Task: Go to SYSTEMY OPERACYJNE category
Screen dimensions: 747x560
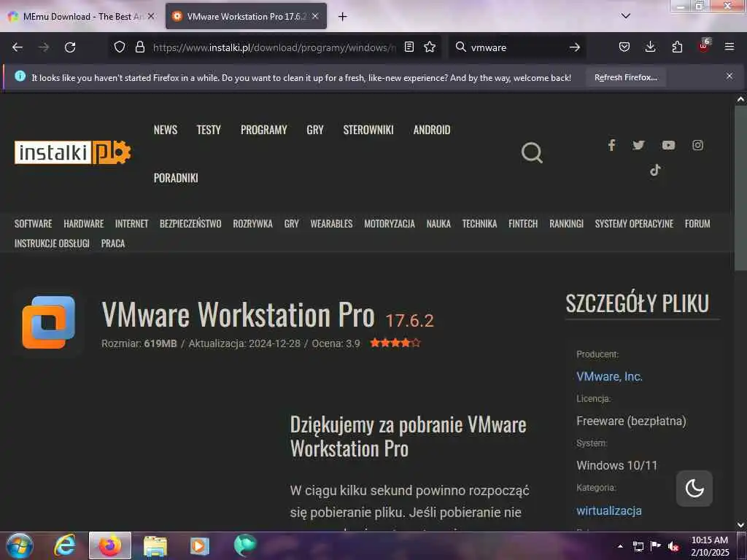Action: click(634, 224)
